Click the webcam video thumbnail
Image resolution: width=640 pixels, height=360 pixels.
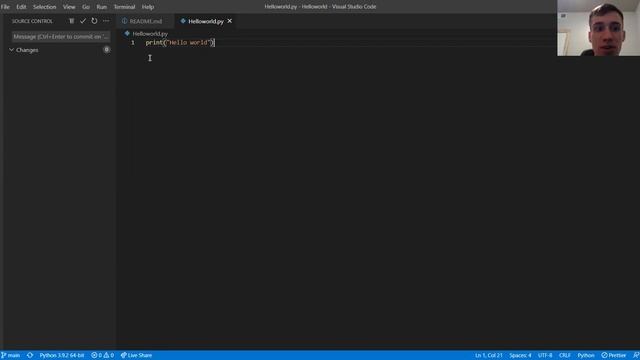click(x=598, y=28)
